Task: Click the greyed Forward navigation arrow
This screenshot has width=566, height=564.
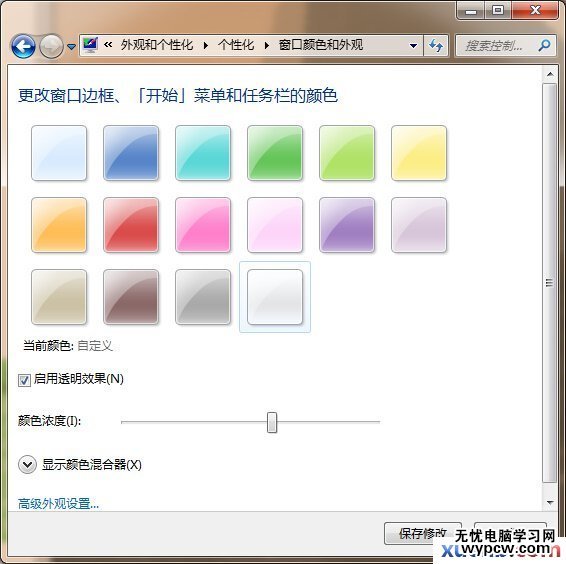Action: [51, 46]
